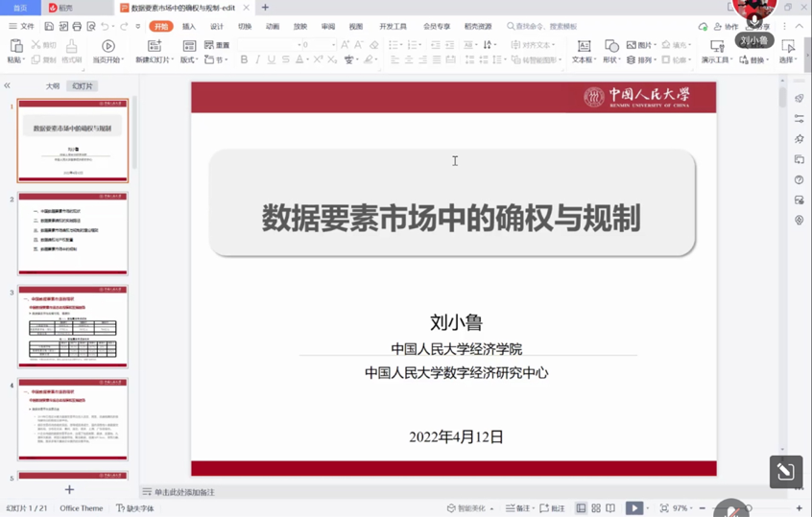This screenshot has width=812, height=517.
Task: Switch to the Outline (大纲) pane tab
Action: coord(53,86)
